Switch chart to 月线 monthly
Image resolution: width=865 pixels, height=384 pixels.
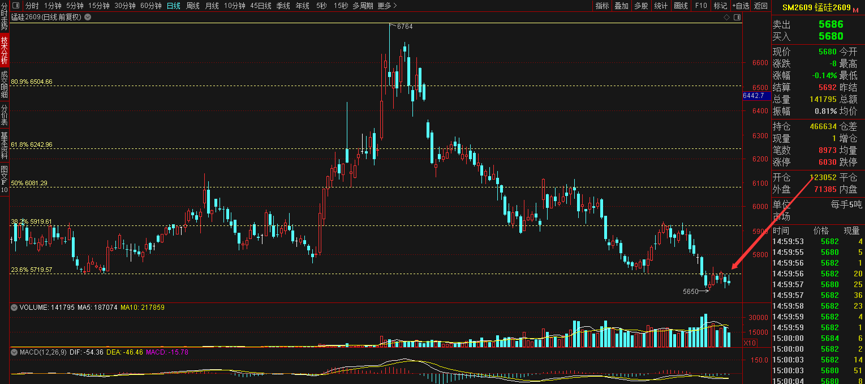pyautogui.click(x=211, y=6)
